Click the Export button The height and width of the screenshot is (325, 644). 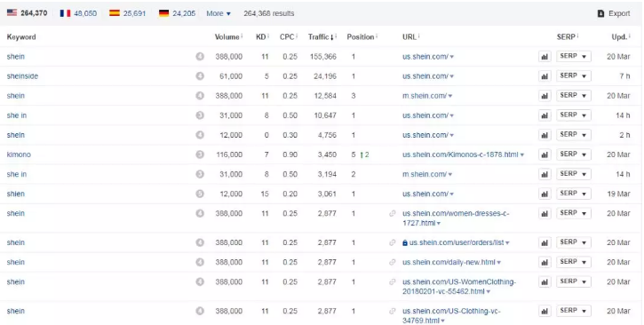click(614, 13)
